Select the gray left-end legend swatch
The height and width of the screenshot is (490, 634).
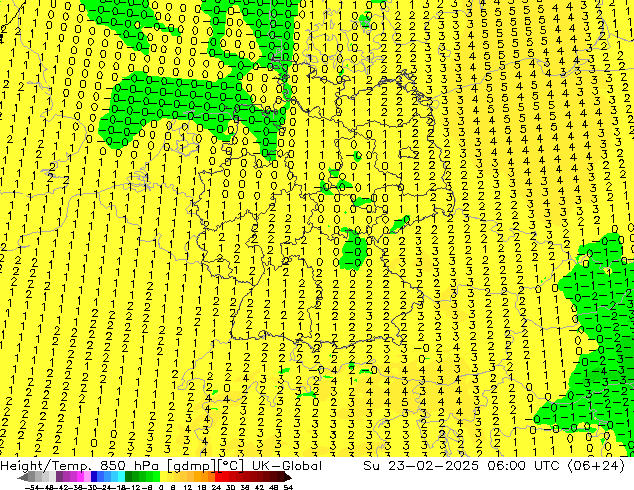pyautogui.click(x=25, y=477)
